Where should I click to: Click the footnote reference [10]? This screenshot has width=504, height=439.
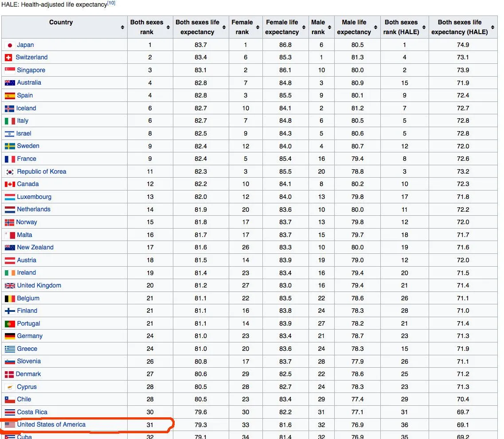[111, 3]
